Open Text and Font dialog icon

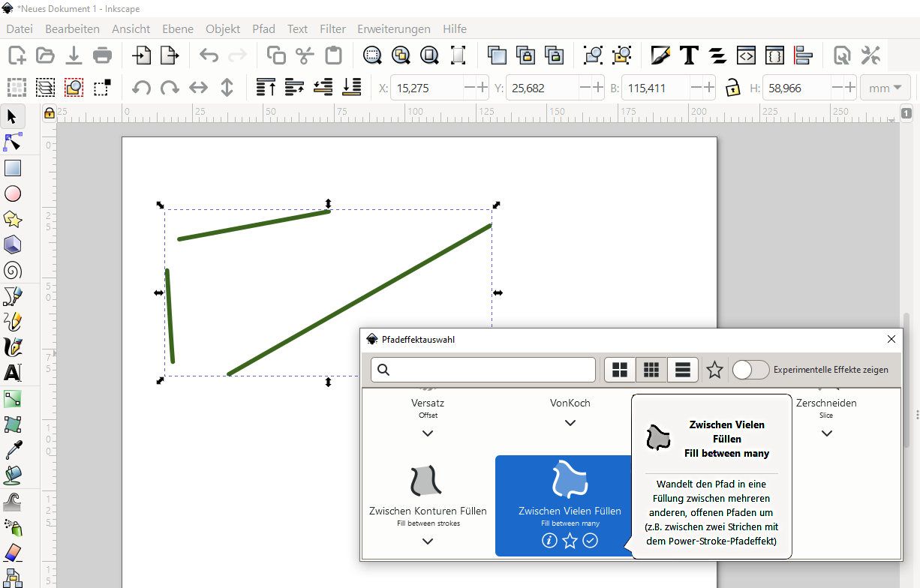689,55
